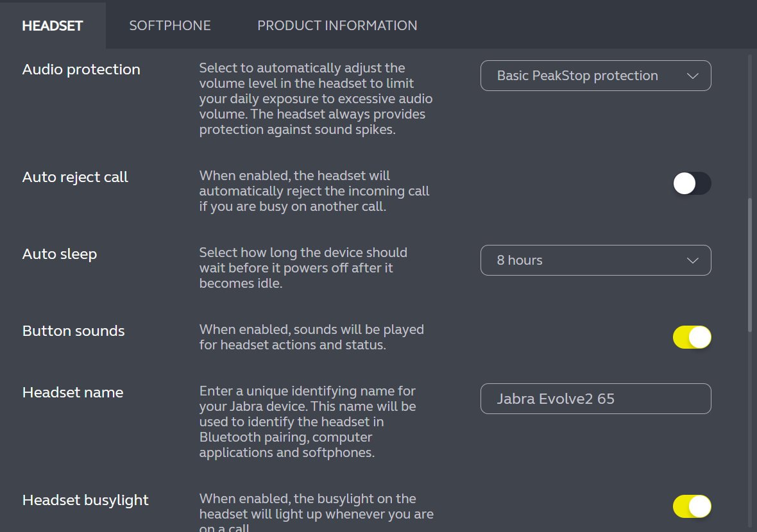Click the Auto reject call label
757x532 pixels.
click(x=75, y=177)
